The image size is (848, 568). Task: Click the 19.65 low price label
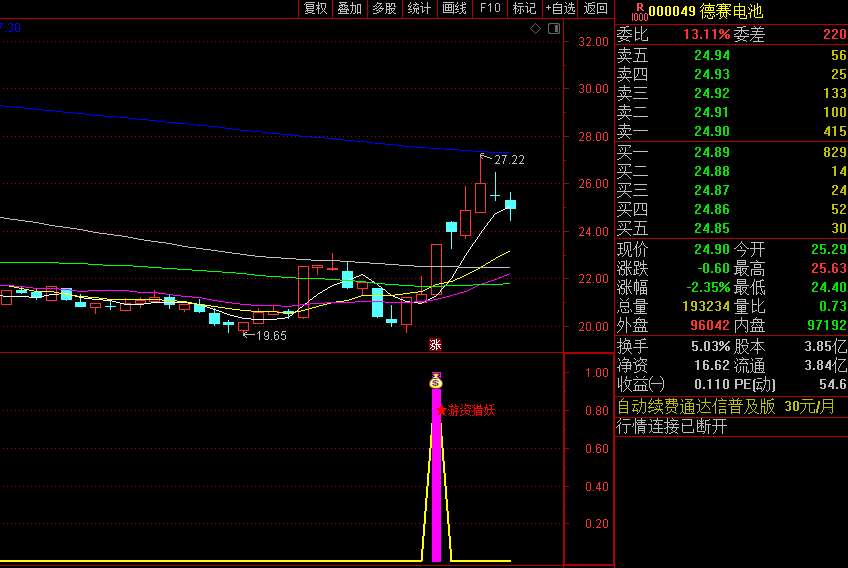tap(271, 336)
